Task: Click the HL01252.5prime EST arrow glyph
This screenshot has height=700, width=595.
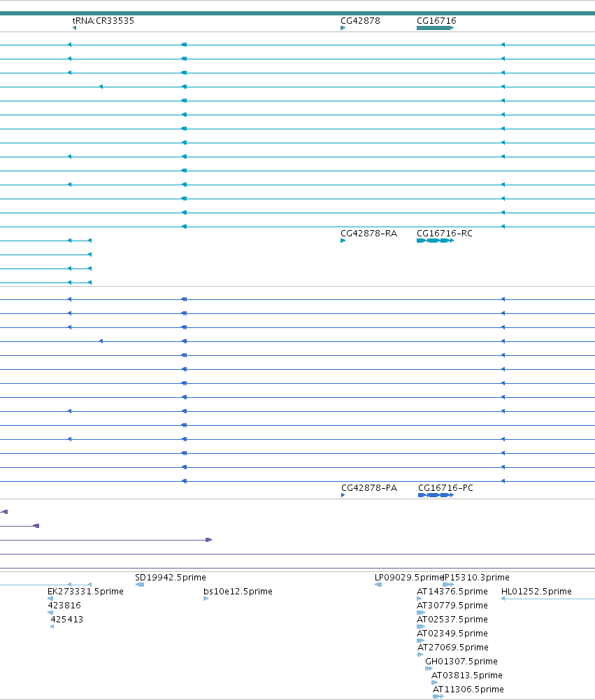Action: coord(503,599)
